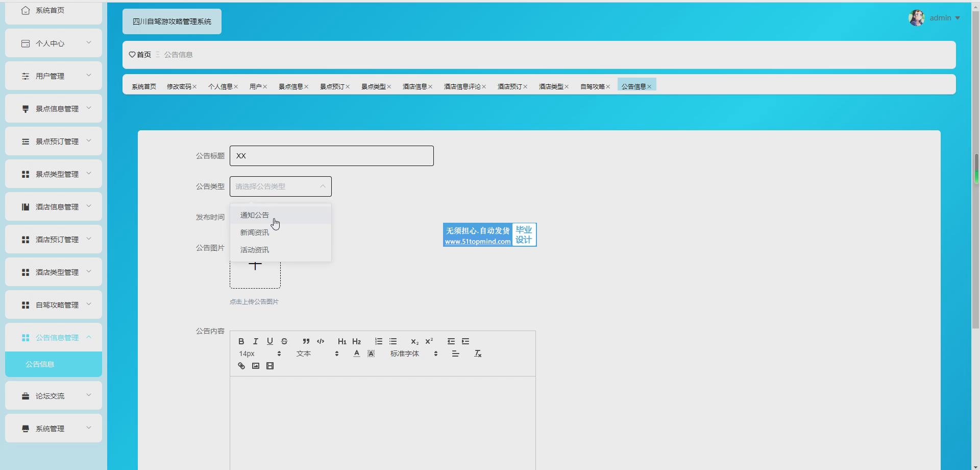This screenshot has width=980, height=470.
Task: Close the 个人信息 tab
Action: [x=236, y=87]
